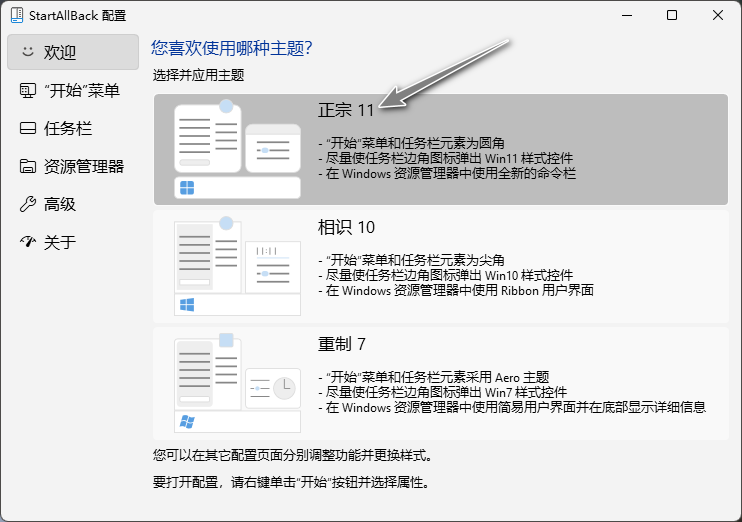Click the wrench icon beside 高级
The image size is (742, 522).
pos(27,204)
